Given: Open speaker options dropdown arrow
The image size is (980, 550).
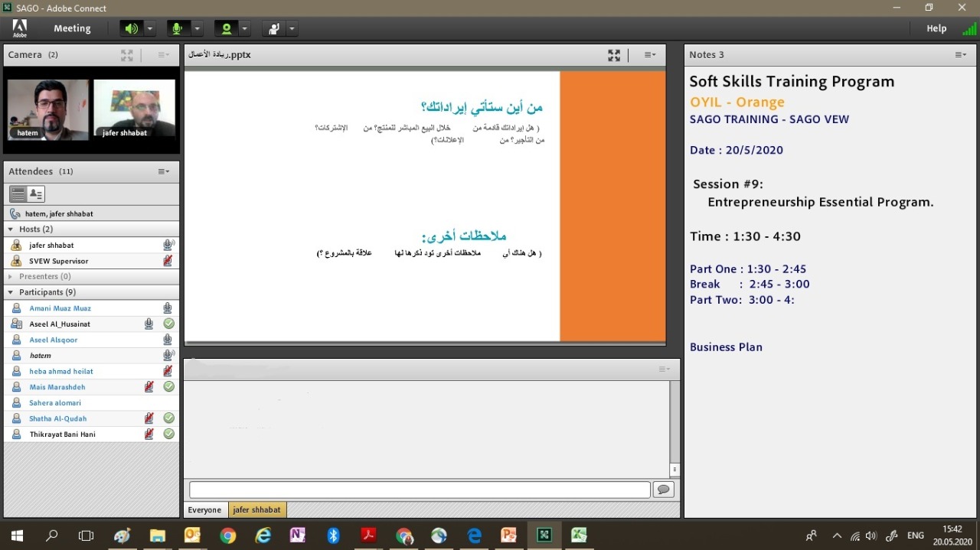Looking at the screenshot, I should coord(150,29).
